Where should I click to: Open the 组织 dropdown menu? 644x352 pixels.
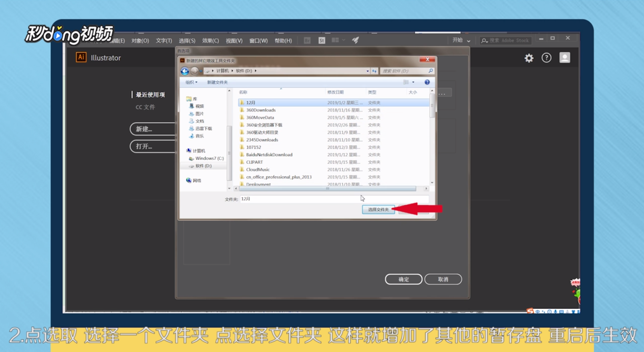(x=191, y=82)
